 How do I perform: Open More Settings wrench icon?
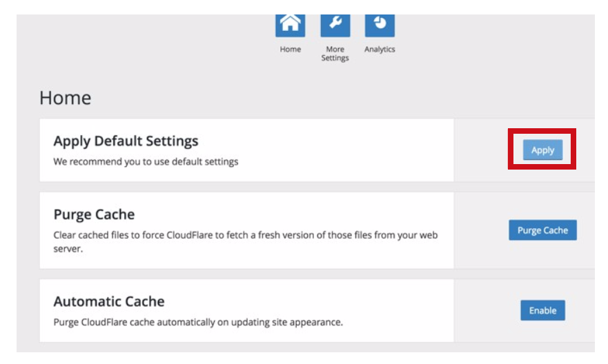[x=335, y=25]
